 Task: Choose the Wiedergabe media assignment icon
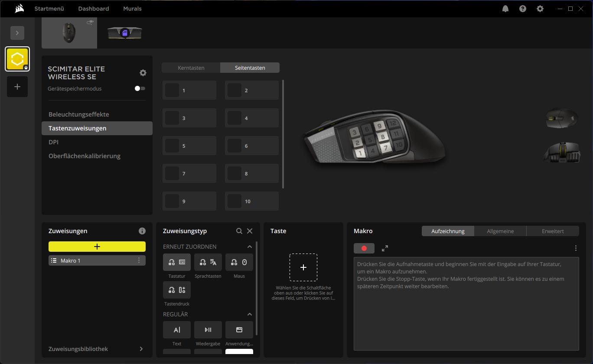208,330
